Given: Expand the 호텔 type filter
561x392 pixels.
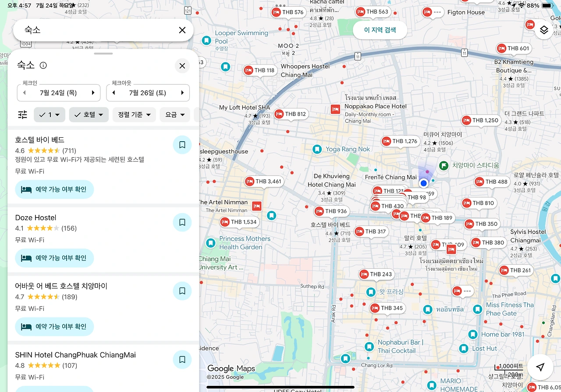Looking at the screenshot, I should [89, 115].
